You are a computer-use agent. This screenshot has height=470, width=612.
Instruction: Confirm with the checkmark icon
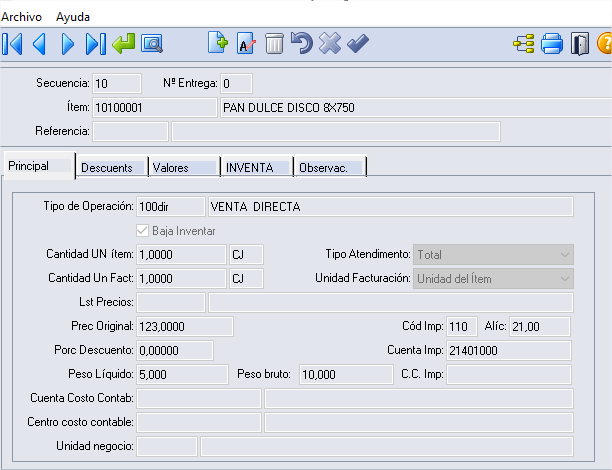click(x=358, y=43)
